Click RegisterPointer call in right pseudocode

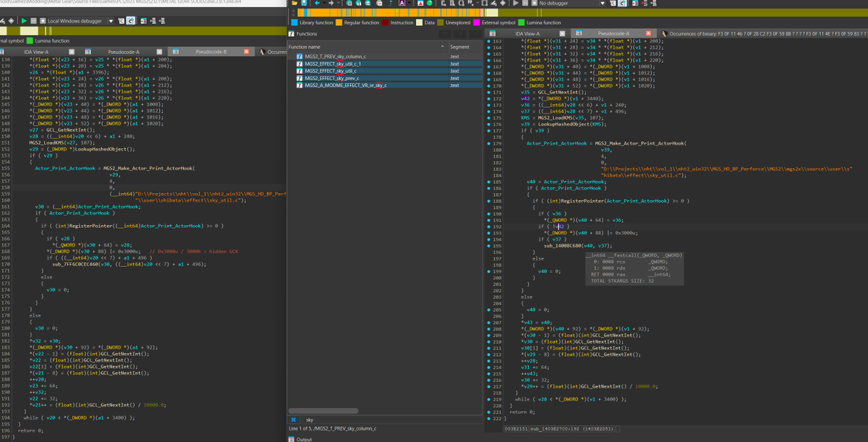(x=582, y=200)
